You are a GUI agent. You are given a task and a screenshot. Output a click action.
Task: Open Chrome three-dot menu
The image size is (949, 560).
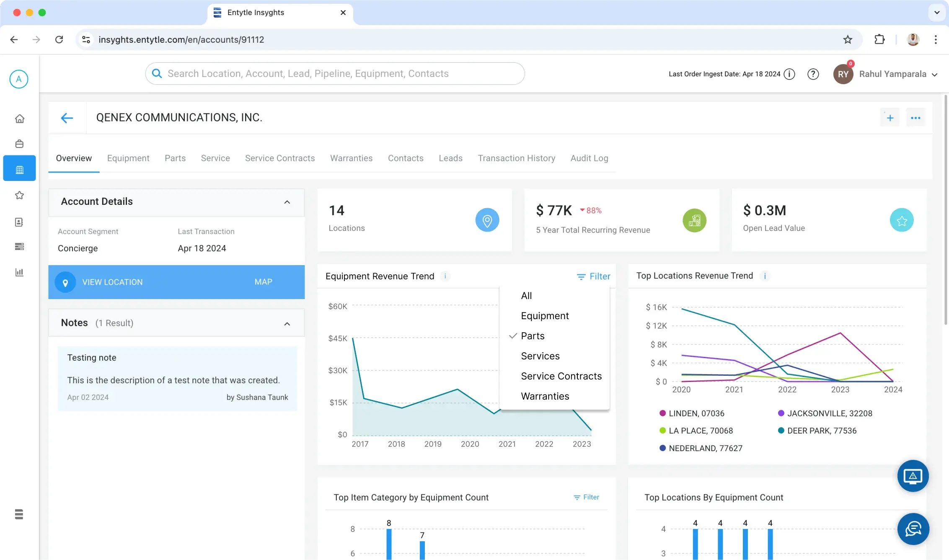click(936, 39)
